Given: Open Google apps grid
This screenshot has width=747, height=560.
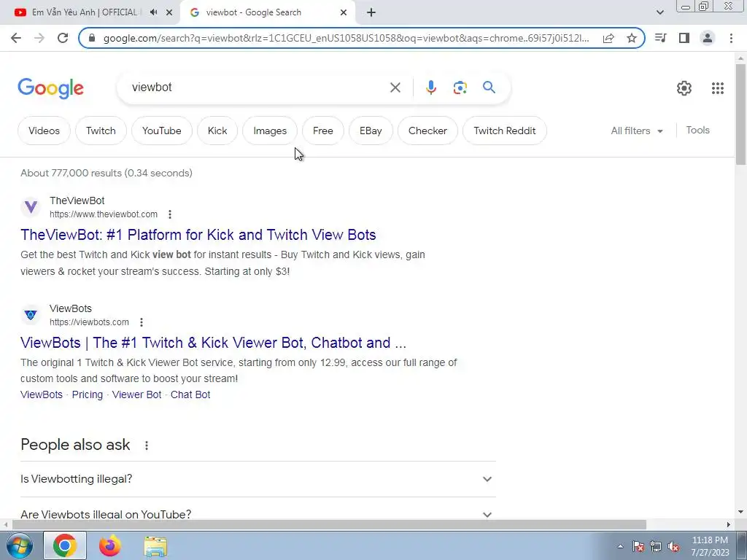Looking at the screenshot, I should tap(718, 88).
